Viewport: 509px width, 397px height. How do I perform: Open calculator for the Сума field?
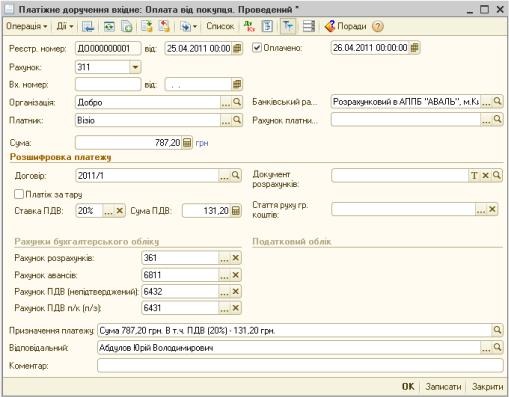[x=187, y=143]
